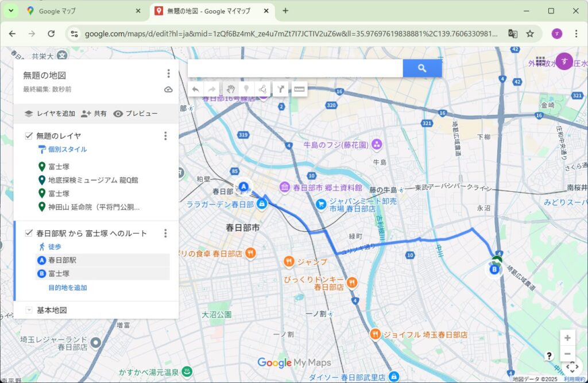
Task: Close the 無題の地図 マイマップ tab
Action: point(266,11)
